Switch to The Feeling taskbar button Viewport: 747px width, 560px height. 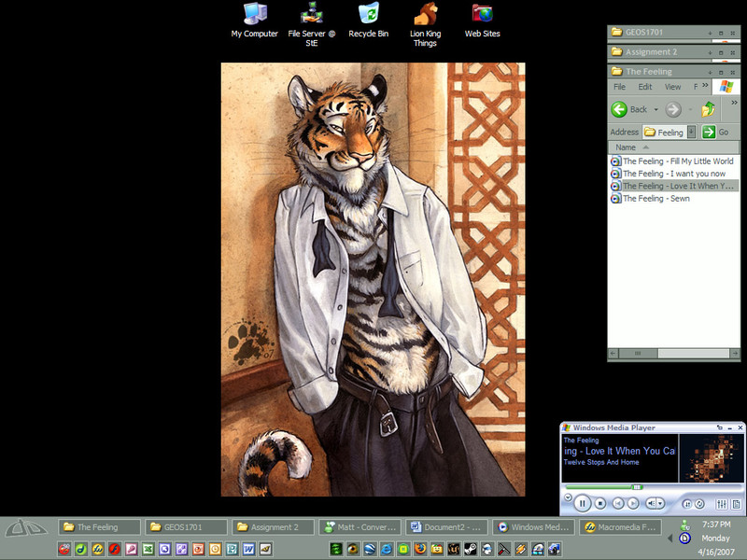coord(99,527)
